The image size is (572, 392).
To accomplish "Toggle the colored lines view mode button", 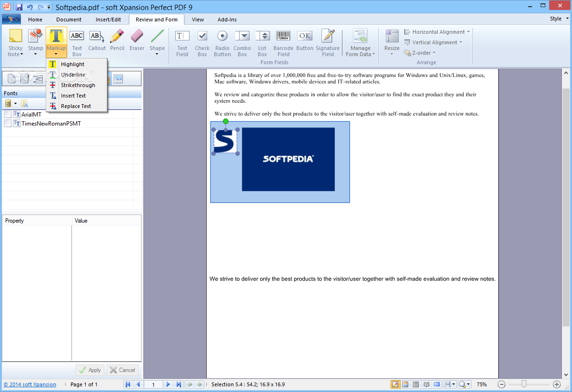I will click(405, 384).
